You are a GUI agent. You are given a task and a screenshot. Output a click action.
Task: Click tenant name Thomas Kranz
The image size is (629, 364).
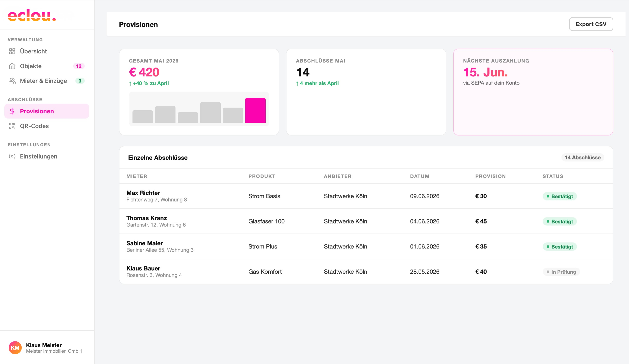click(x=146, y=218)
